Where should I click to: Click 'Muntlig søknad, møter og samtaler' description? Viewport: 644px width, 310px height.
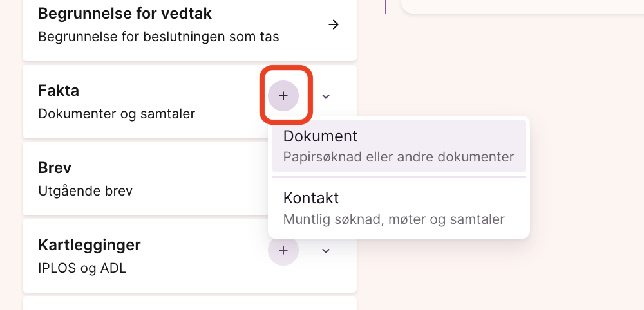pyautogui.click(x=393, y=219)
